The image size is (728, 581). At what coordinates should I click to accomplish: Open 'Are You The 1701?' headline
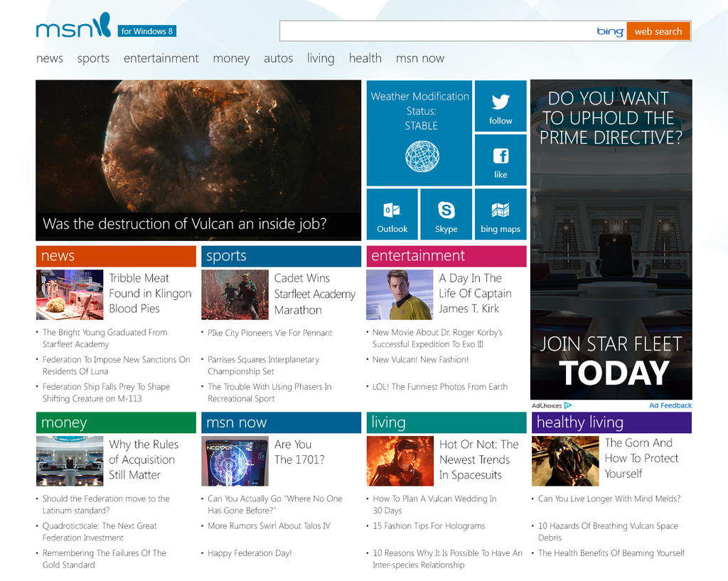point(299,452)
